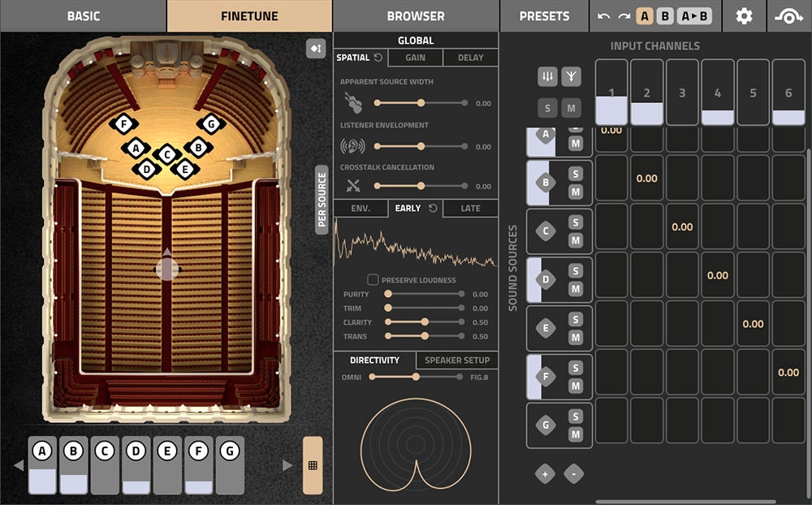Open the grid view button beside source strip
Image resolution: width=812 pixels, height=505 pixels.
pyautogui.click(x=313, y=465)
